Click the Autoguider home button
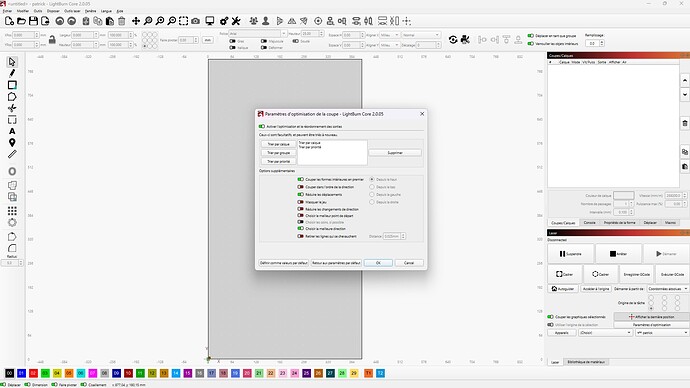Image resolution: width=690 pixels, height=388 pixels. pyautogui.click(x=563, y=289)
